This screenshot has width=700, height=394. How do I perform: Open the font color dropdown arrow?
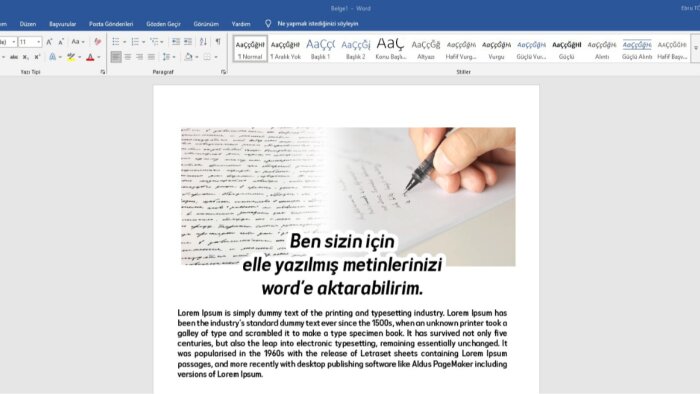pyautogui.click(x=99, y=57)
